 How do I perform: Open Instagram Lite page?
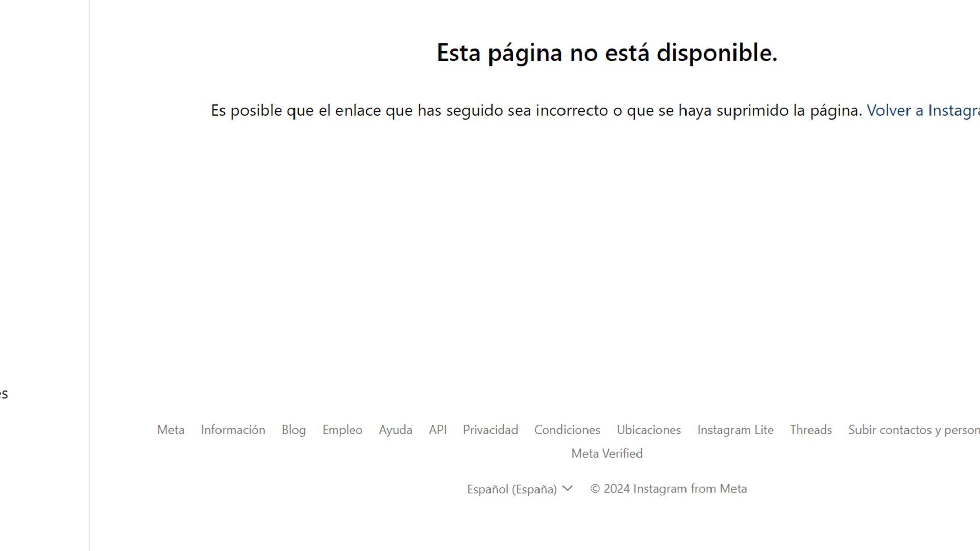[735, 429]
